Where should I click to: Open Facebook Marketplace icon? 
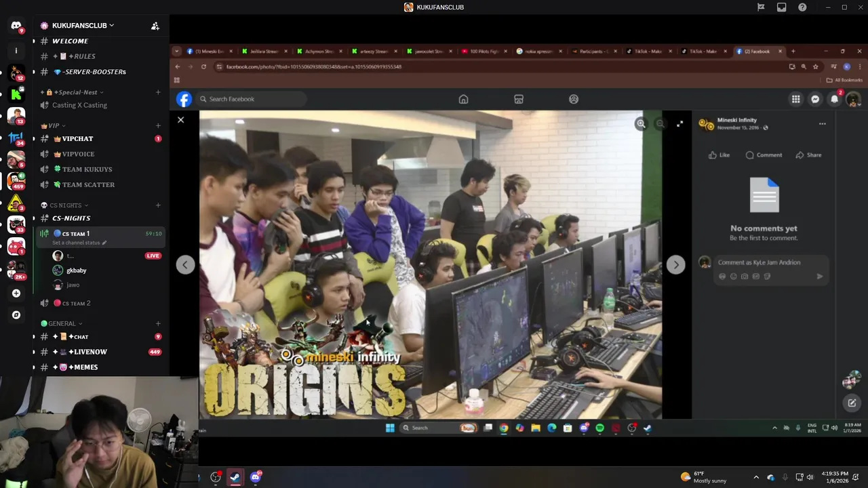coord(519,99)
